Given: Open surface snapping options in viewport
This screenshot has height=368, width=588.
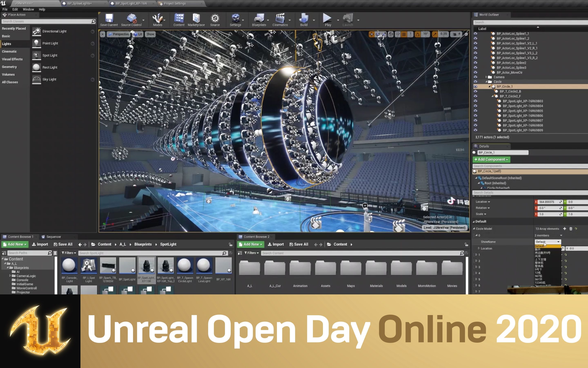Looking at the screenshot, I should 398,34.
